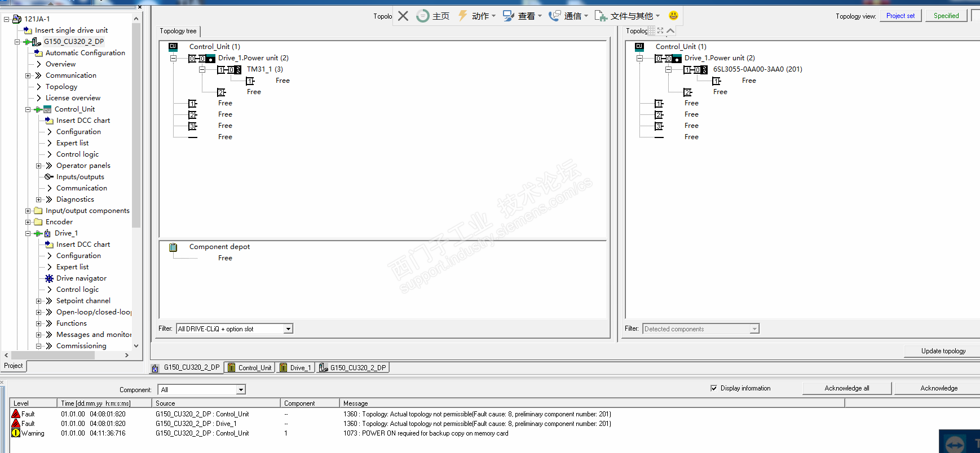Viewport: 980px width, 453px height.
Task: Click the Update topology button
Action: 943,351
